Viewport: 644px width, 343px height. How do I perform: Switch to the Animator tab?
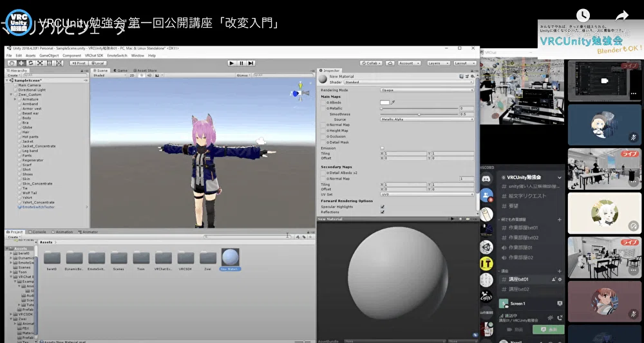pyautogui.click(x=88, y=232)
